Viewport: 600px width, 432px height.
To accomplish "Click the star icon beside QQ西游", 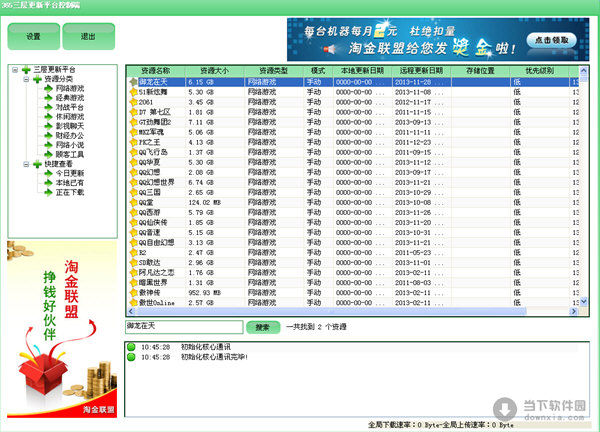I will click(133, 212).
